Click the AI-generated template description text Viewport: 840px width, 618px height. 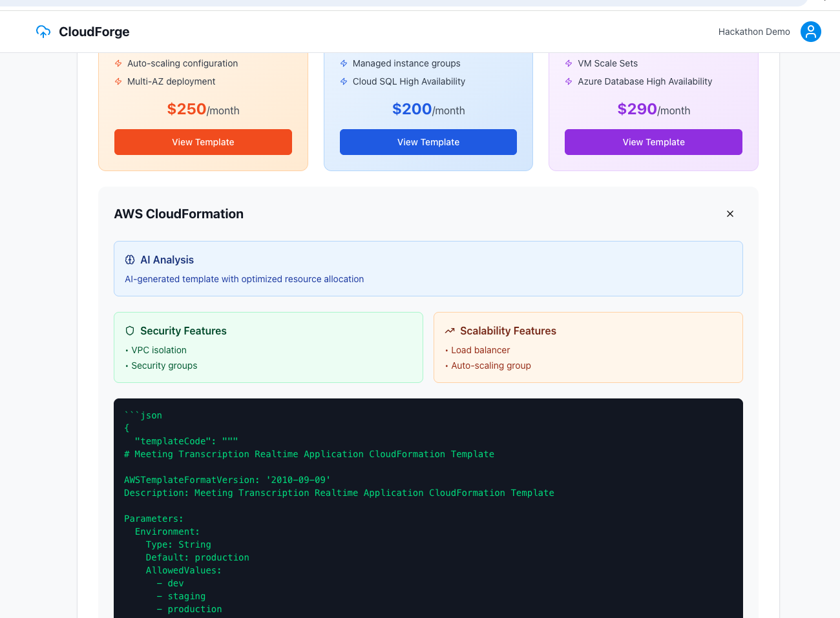pyautogui.click(x=244, y=279)
